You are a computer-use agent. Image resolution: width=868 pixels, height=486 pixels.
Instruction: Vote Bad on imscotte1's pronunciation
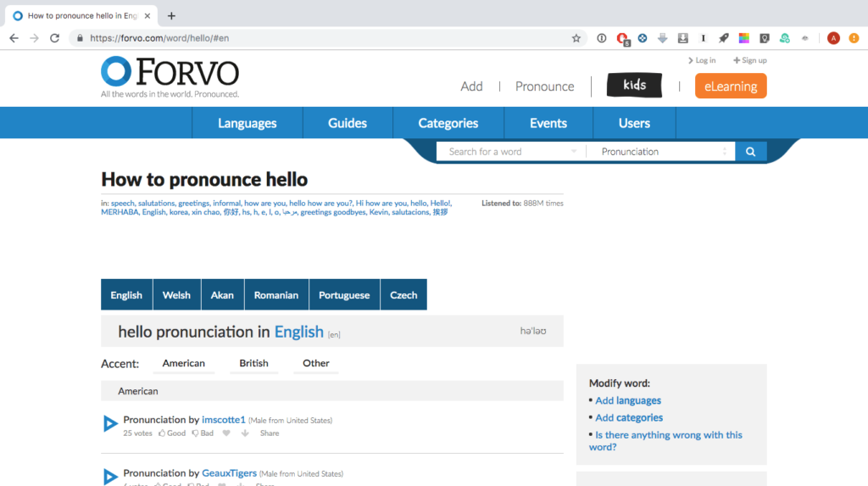(203, 433)
